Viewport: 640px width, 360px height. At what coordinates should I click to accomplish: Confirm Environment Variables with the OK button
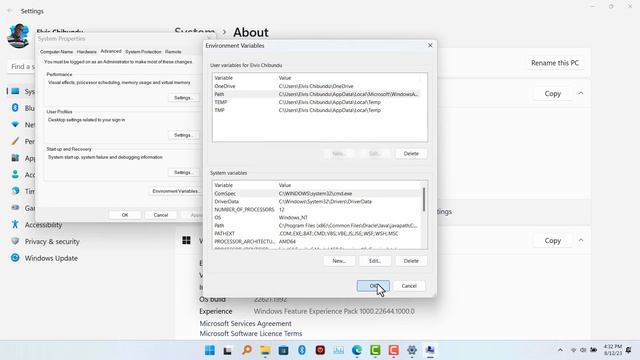373,286
